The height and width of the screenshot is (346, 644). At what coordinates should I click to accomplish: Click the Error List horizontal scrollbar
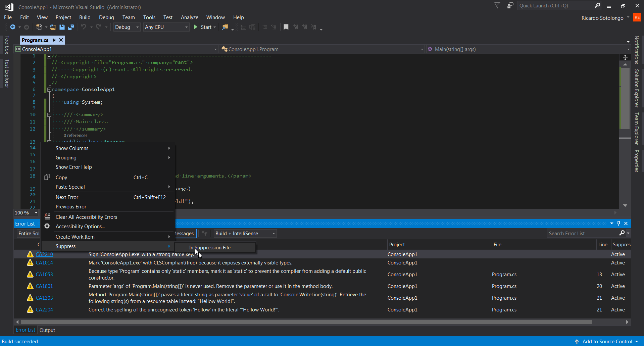tap(306, 322)
